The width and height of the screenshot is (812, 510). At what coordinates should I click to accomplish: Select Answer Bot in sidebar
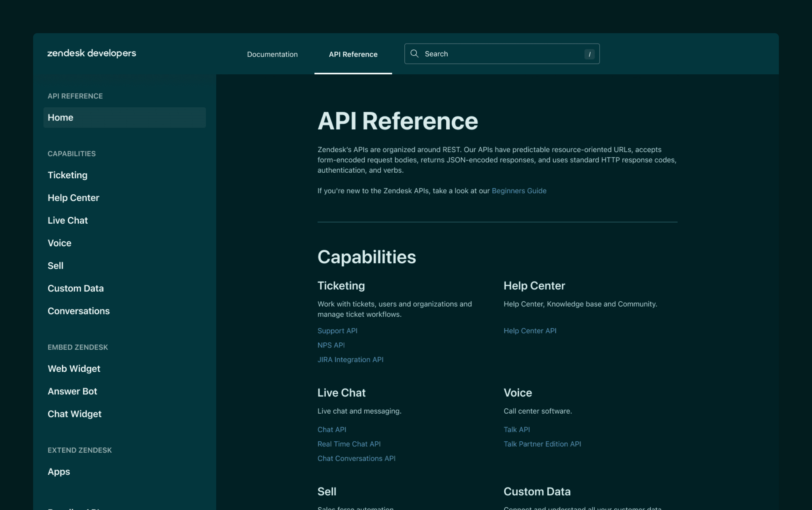tap(72, 391)
